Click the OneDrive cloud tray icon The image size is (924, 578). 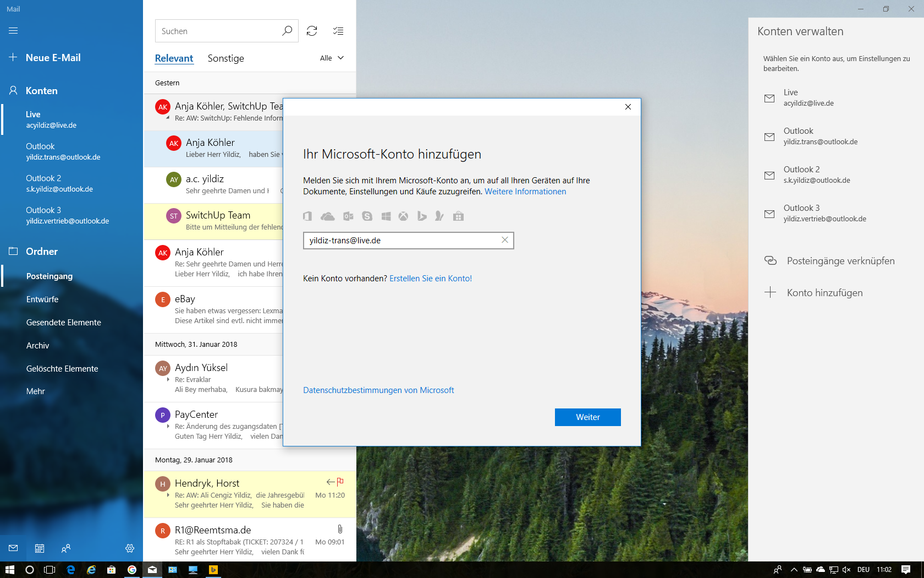click(x=821, y=570)
